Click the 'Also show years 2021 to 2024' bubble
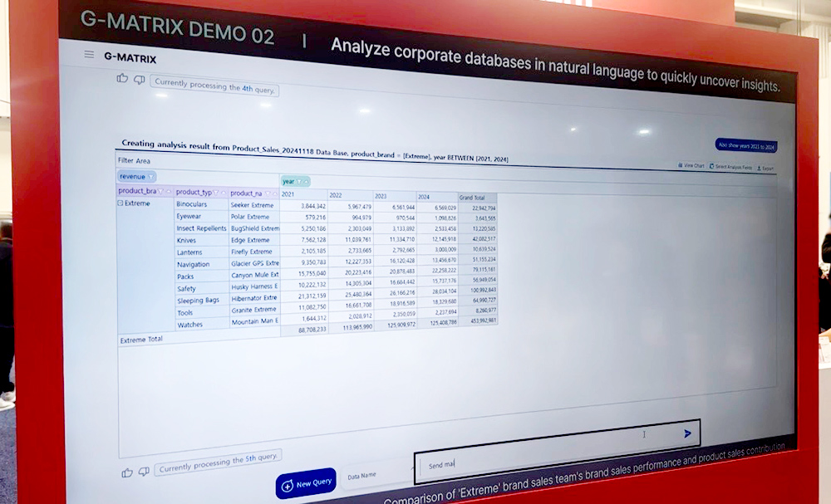 [x=746, y=145]
